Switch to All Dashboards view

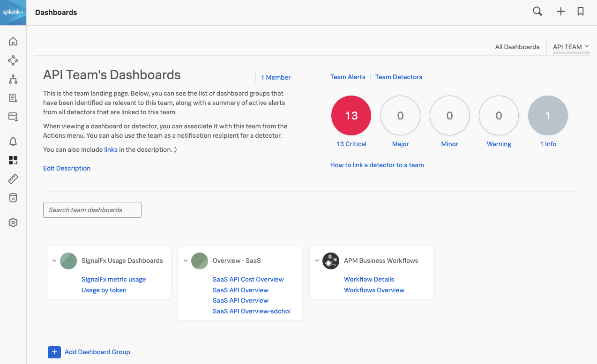pyautogui.click(x=517, y=47)
